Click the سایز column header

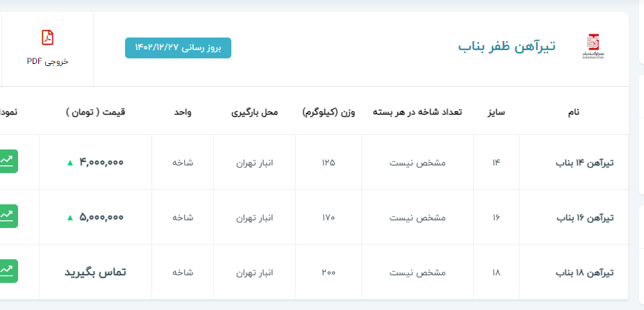click(x=496, y=111)
